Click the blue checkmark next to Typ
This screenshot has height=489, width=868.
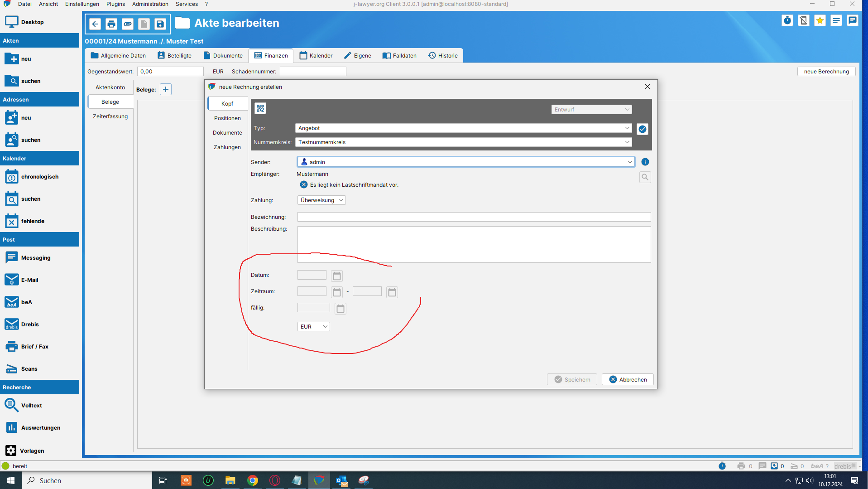click(643, 129)
